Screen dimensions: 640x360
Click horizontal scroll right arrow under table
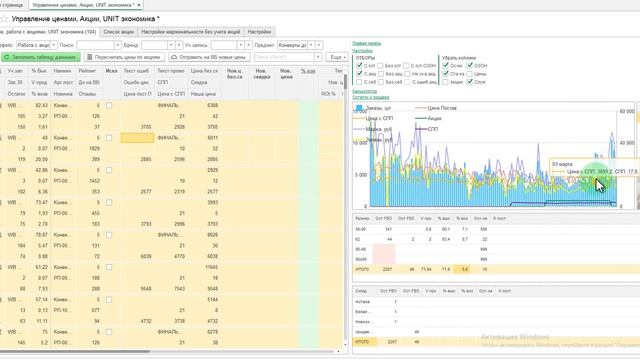point(338,351)
